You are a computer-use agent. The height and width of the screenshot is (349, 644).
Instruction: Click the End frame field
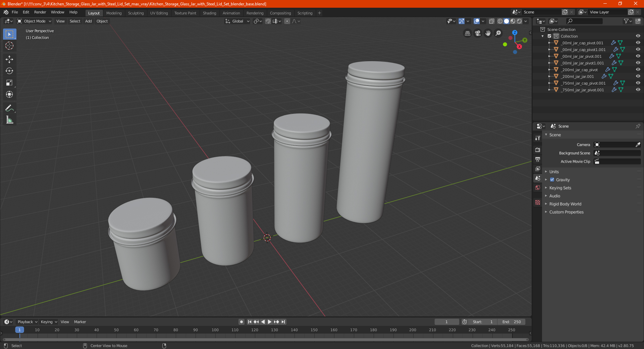pos(512,322)
